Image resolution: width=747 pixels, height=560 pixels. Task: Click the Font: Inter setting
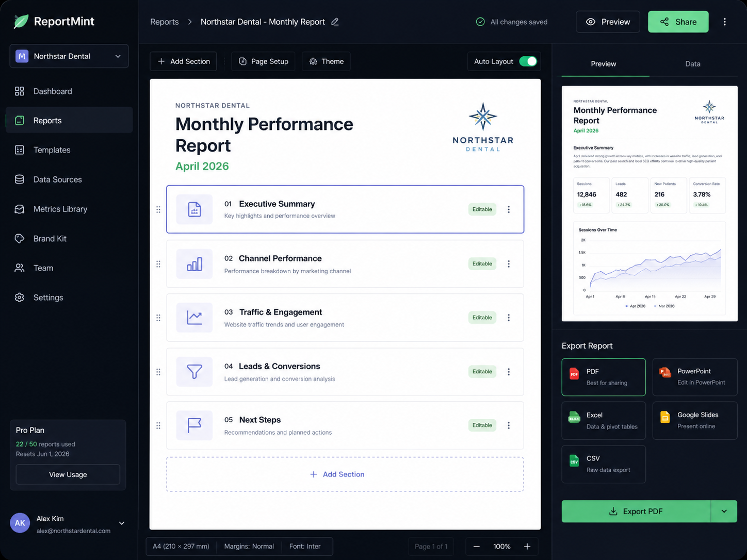click(305, 547)
